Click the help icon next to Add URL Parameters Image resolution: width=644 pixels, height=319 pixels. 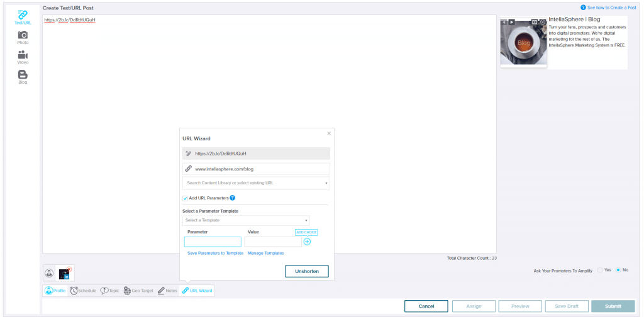pos(233,198)
